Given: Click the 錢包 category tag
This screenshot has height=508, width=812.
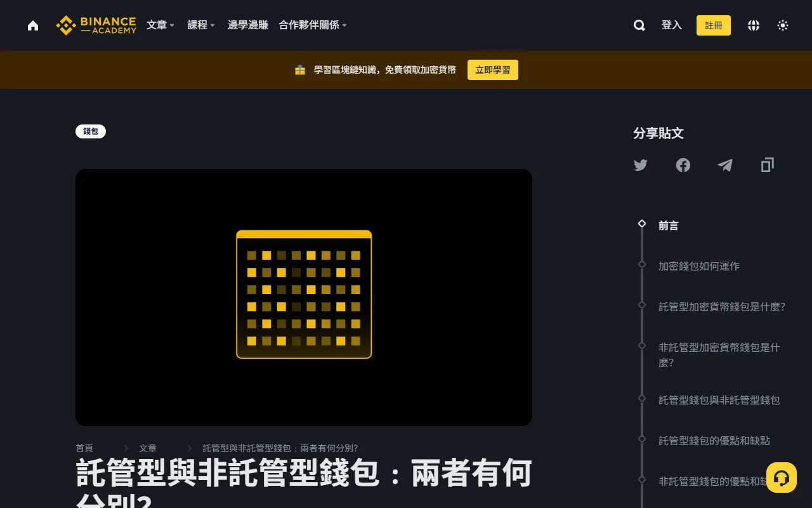Looking at the screenshot, I should 91,131.
